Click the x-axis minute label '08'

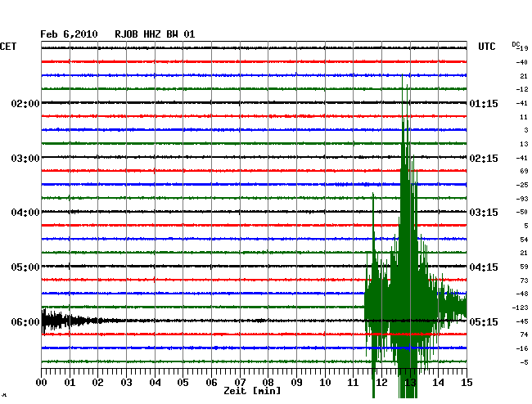pyautogui.click(x=268, y=383)
